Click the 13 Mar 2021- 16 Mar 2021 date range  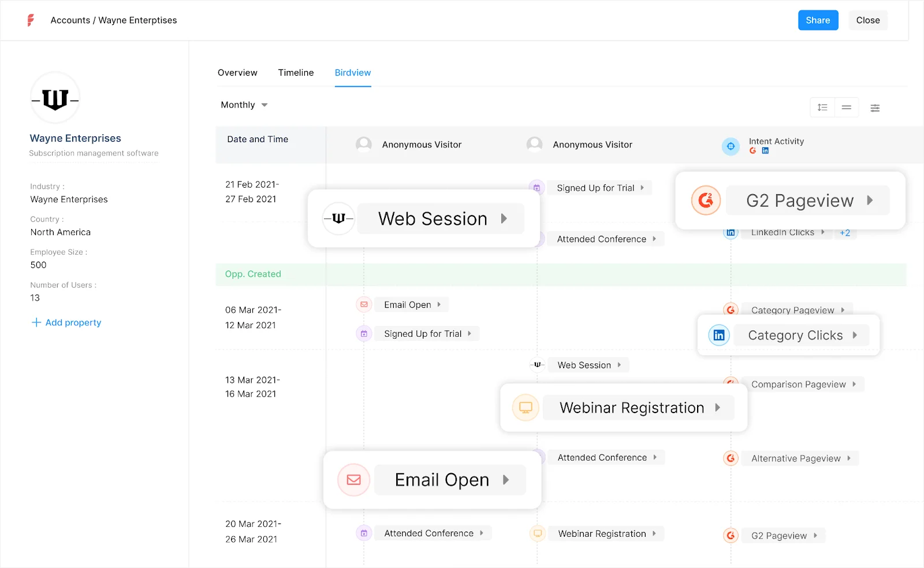[x=252, y=387]
